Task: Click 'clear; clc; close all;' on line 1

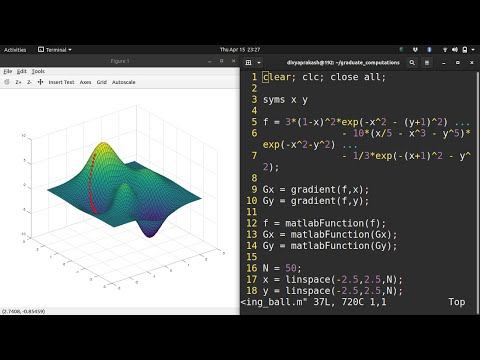Action: click(x=324, y=77)
